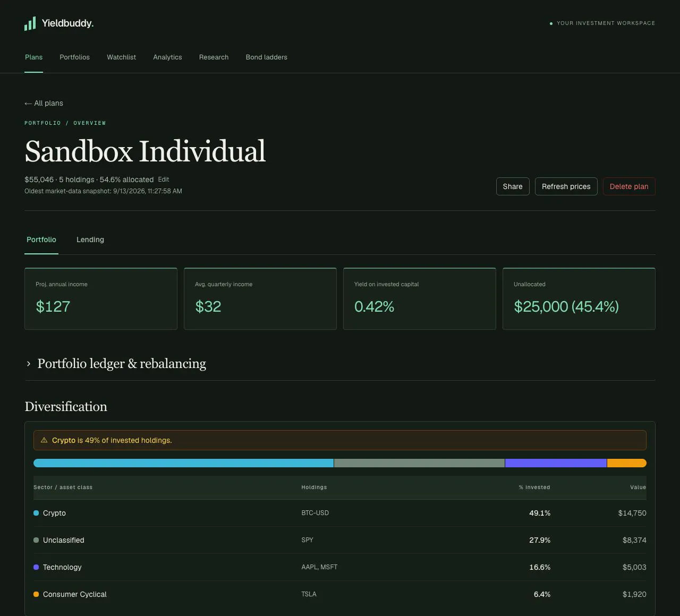Click the $1,920 value cell
Image resolution: width=680 pixels, height=616 pixels.
pos(634,594)
